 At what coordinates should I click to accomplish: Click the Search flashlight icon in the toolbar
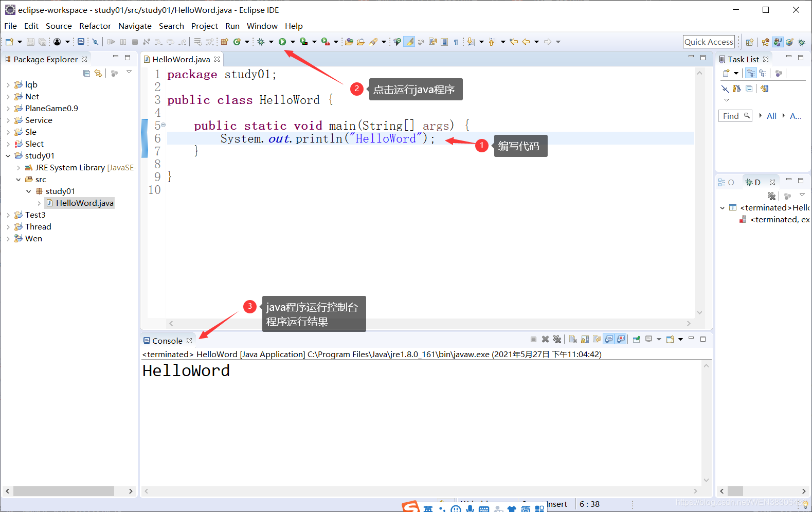tap(373, 42)
